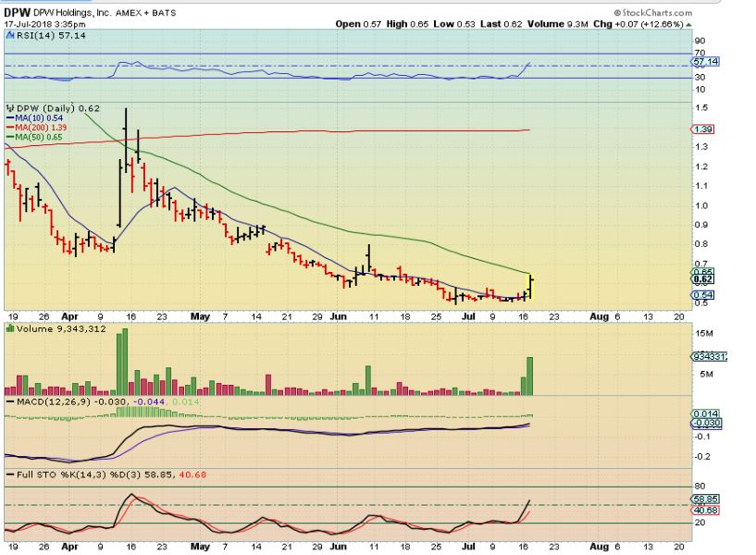Screen dimensions: 756x555
Task: Click the green MA(50) 0.65 legend entry
Action: pos(34,137)
